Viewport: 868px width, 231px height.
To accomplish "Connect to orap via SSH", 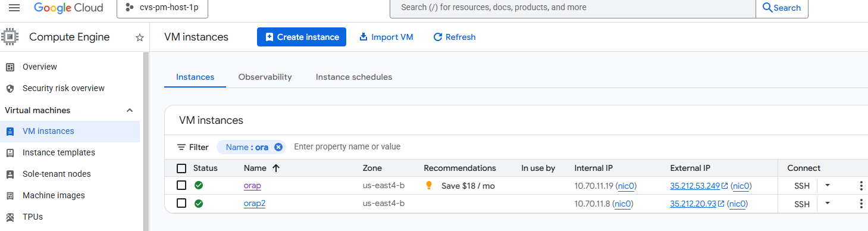I will tap(802, 186).
